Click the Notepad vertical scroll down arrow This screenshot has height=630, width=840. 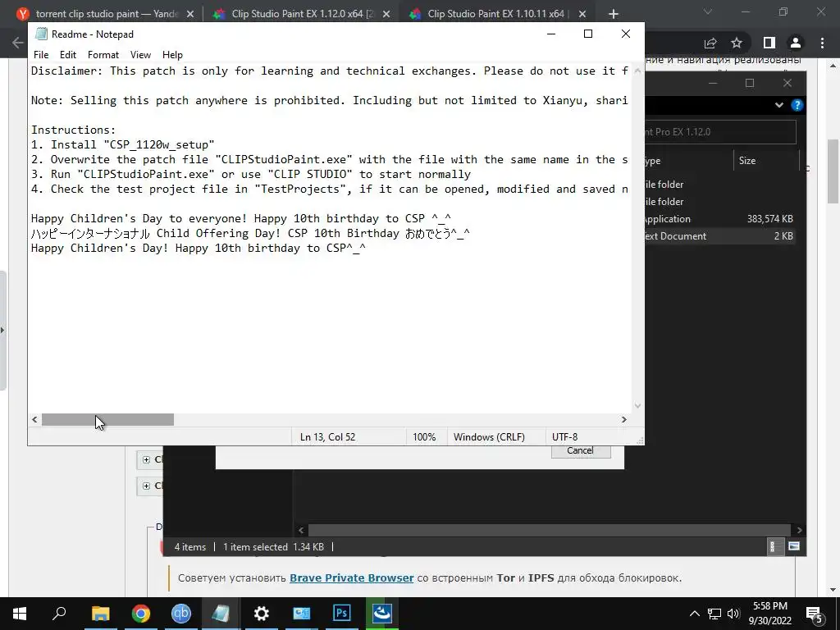pos(637,405)
